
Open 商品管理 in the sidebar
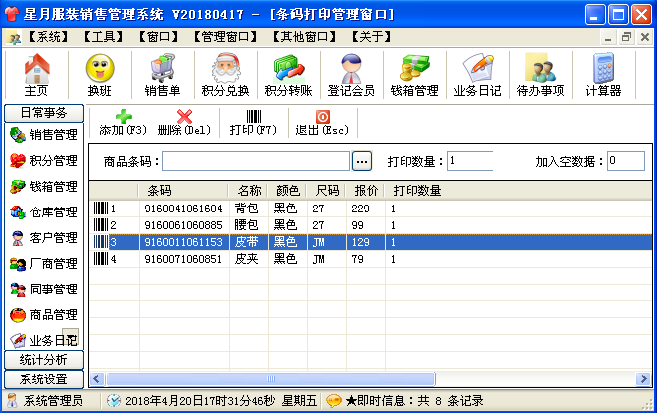(44, 315)
